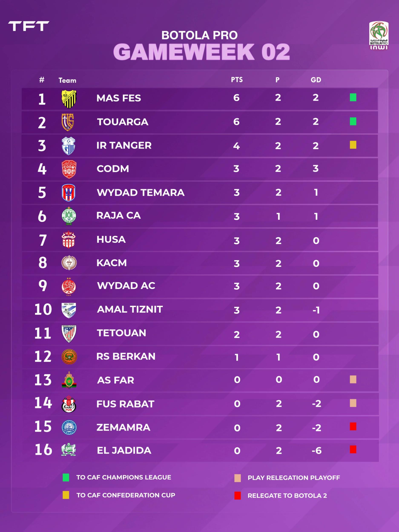399x532 pixels.
Task: Select the RS Berkan orange badge
Action: pyautogui.click(x=69, y=357)
